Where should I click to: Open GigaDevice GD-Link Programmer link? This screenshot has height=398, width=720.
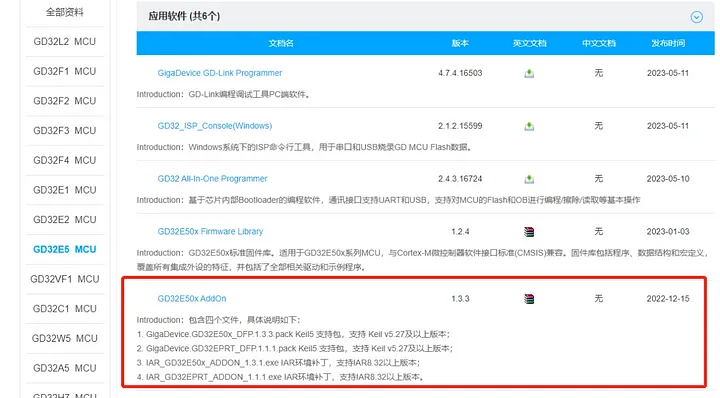coord(219,73)
